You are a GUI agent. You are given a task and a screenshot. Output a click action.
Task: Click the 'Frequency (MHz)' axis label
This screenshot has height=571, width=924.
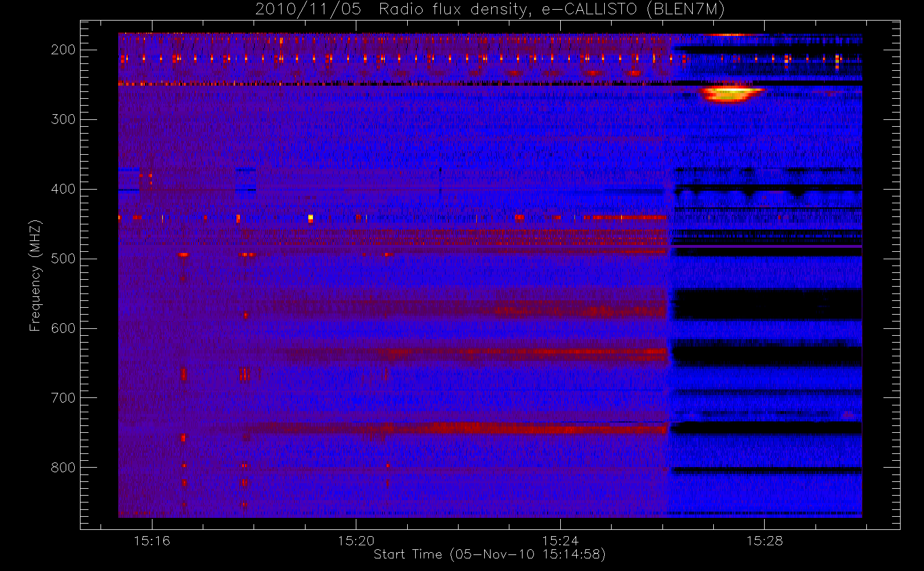[35, 276]
